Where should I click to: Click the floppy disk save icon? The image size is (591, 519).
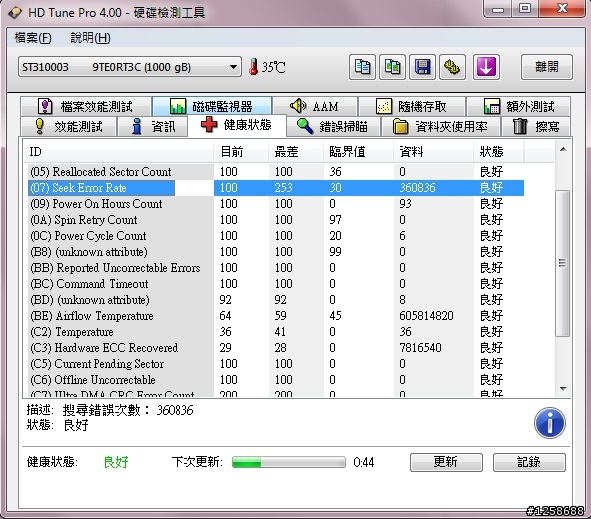(422, 67)
